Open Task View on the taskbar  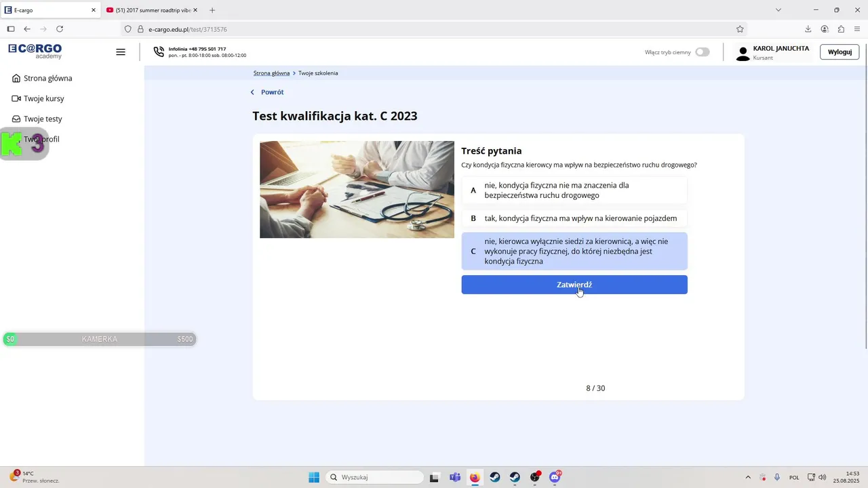pos(434,477)
